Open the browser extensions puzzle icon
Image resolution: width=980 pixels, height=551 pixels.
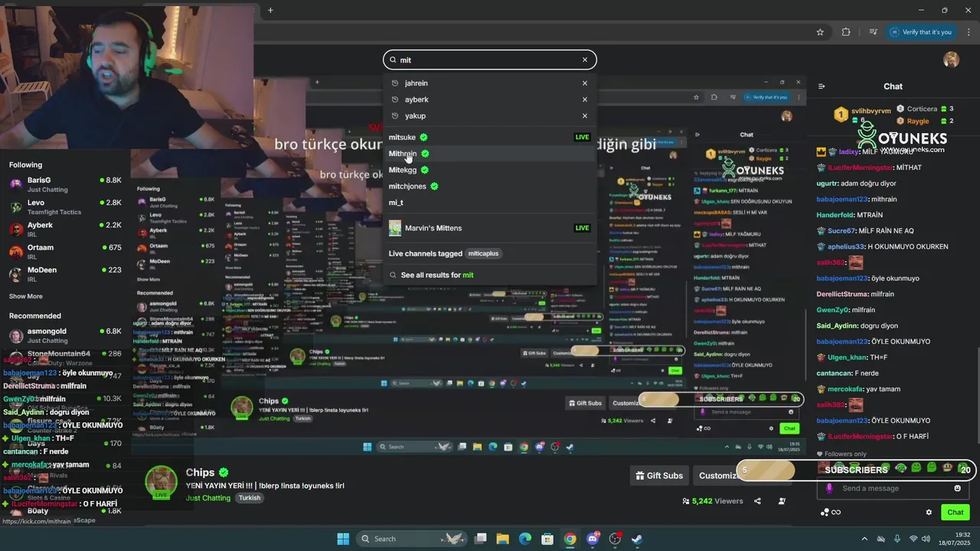point(846,32)
